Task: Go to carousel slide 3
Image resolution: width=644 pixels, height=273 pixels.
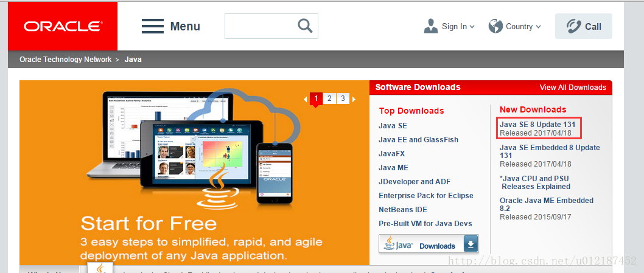Action: tap(343, 98)
